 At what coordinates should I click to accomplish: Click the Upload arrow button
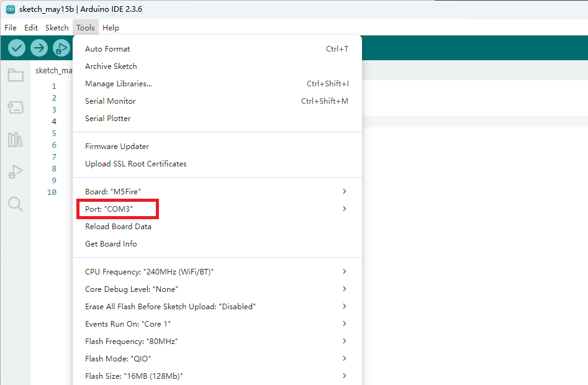point(39,48)
